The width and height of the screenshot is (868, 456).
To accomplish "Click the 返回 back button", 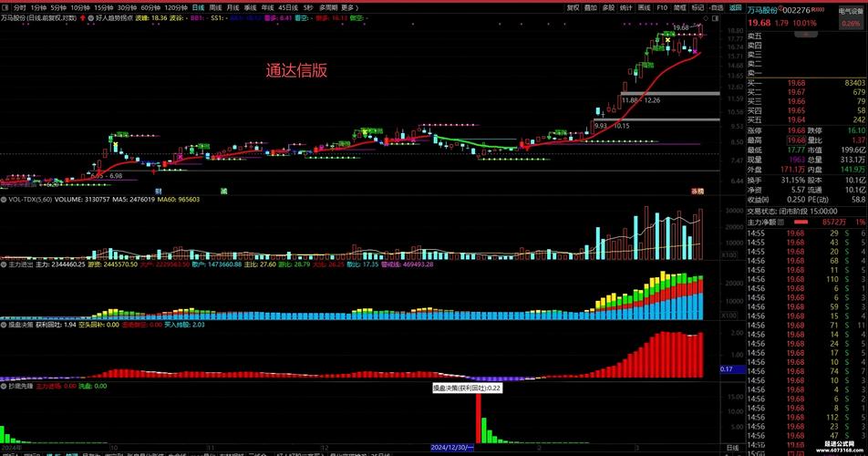I will pos(735,6).
